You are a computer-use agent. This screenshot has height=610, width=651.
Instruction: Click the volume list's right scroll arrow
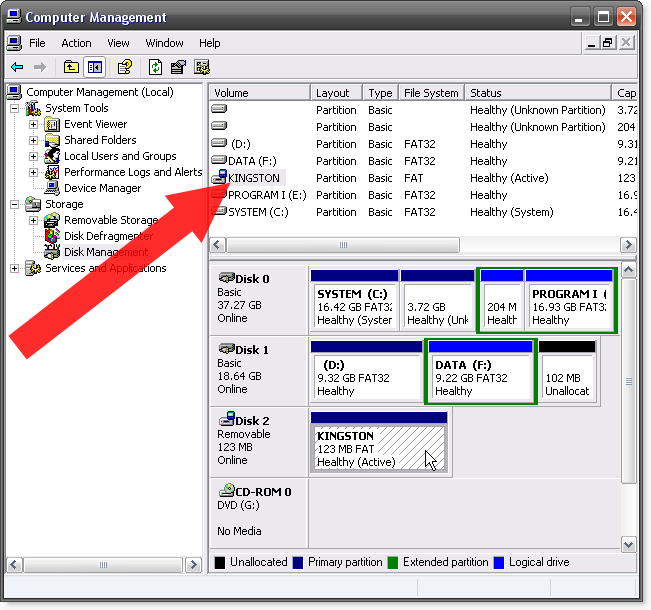tap(628, 245)
